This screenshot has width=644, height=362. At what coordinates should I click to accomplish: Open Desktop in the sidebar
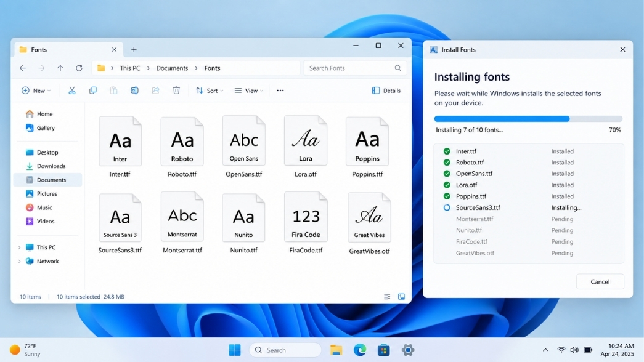pyautogui.click(x=47, y=152)
